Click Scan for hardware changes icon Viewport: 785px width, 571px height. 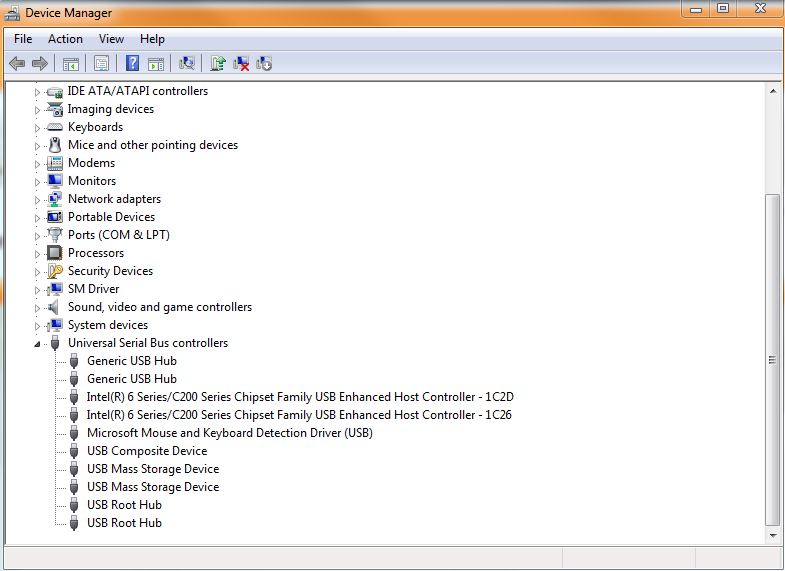pyautogui.click(x=186, y=63)
